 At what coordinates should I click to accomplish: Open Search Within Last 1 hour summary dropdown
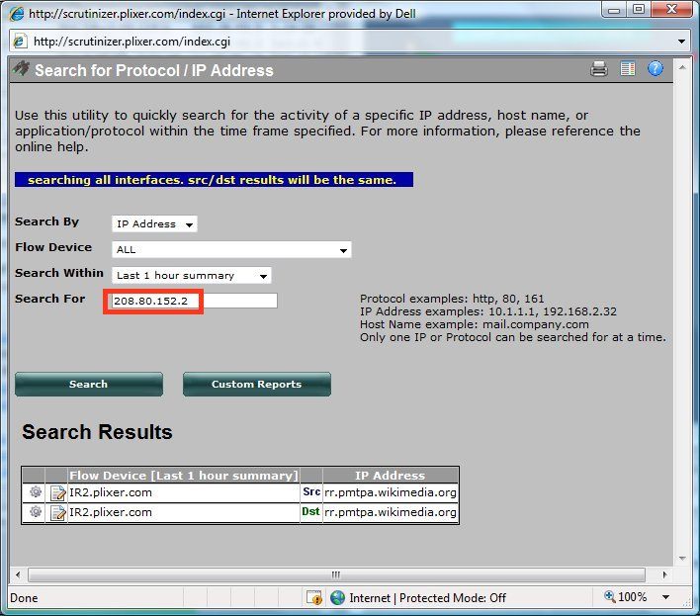pos(191,276)
